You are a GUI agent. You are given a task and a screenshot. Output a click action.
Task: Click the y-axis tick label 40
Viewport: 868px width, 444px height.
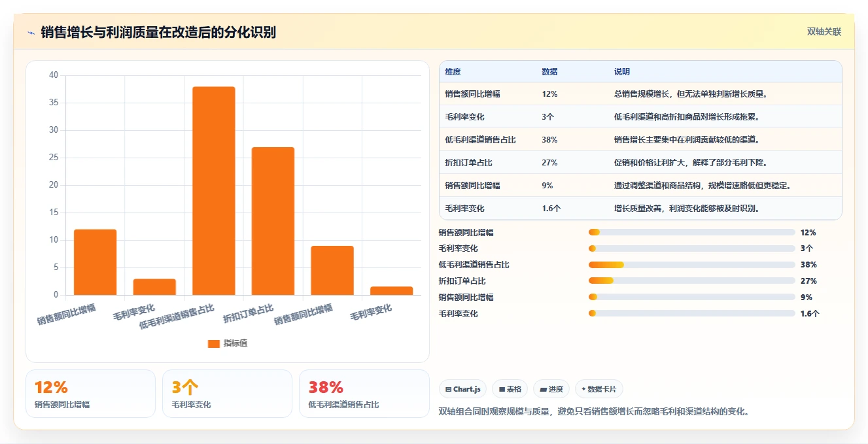[x=54, y=75]
